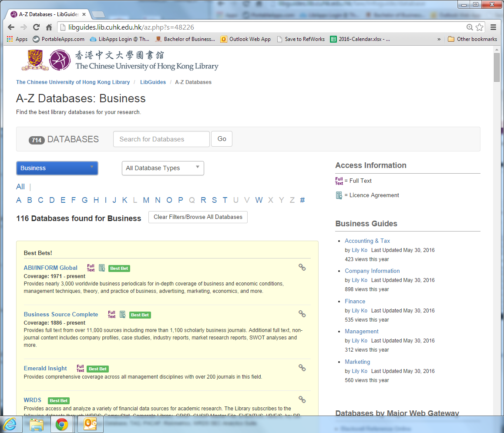This screenshot has width=504, height=433.
Task: Open a new browser tab
Action: 98,14
